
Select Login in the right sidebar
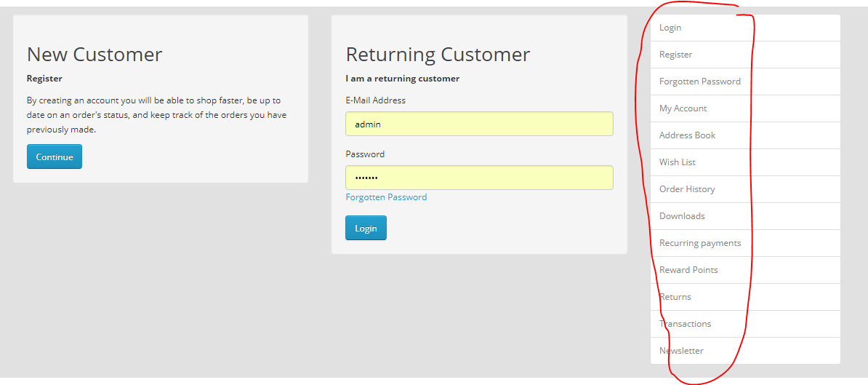[745, 28]
